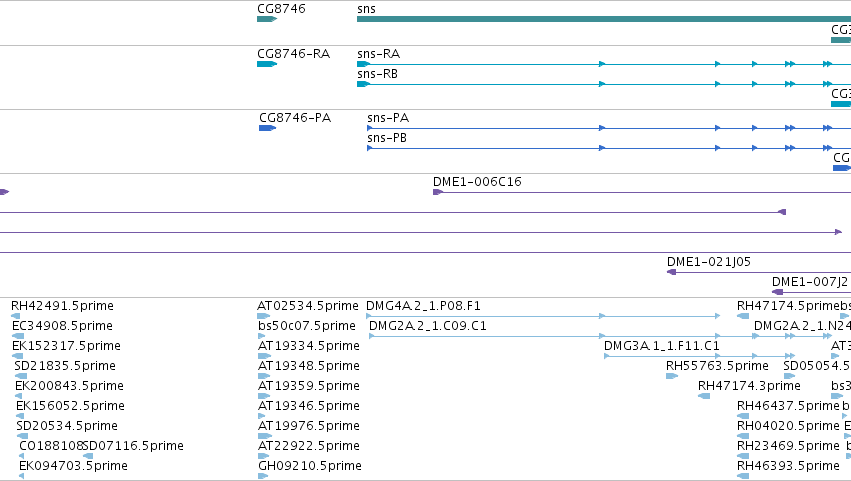Select RH23469.5prime EST label
Image resolution: width=851 pixels, height=481 pixels.
[788, 446]
